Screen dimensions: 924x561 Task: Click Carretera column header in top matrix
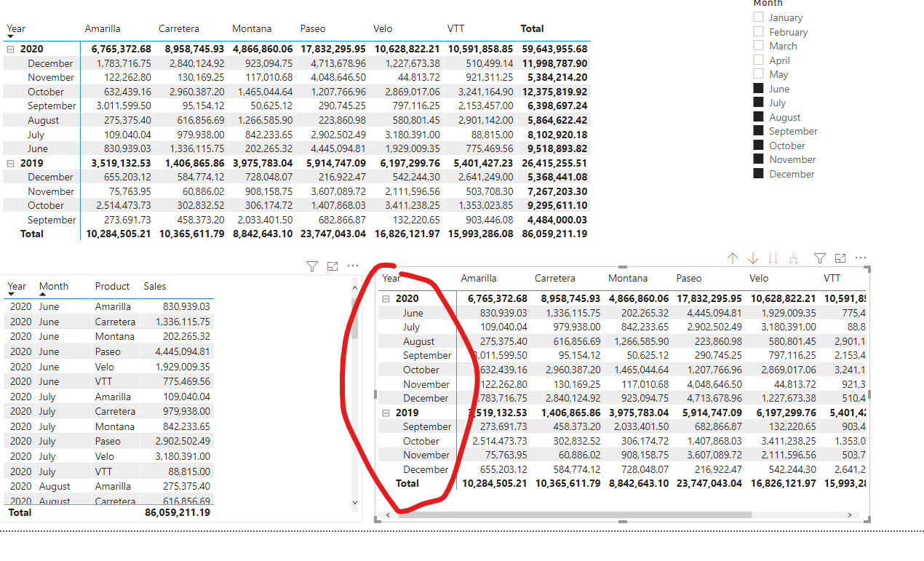click(x=179, y=28)
